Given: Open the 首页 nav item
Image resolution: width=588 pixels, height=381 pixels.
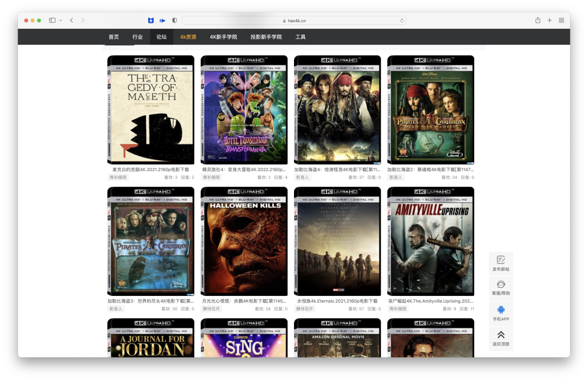Looking at the screenshot, I should click(114, 37).
